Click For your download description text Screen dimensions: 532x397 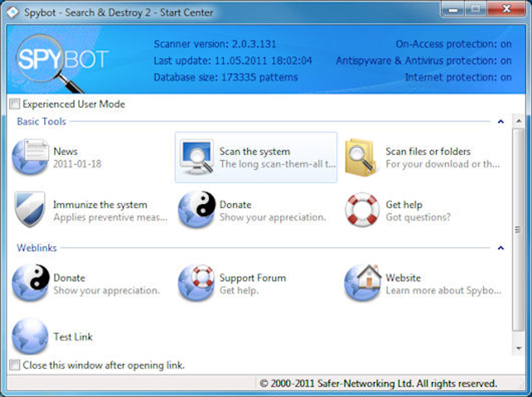(x=443, y=164)
